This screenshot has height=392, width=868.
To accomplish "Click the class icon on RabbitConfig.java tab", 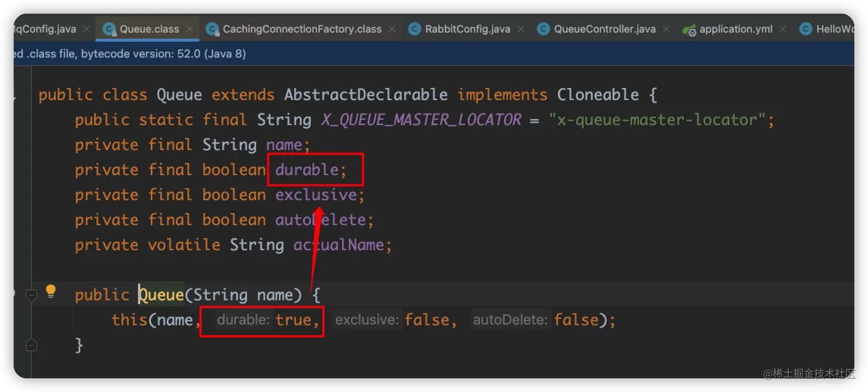I will (x=414, y=29).
